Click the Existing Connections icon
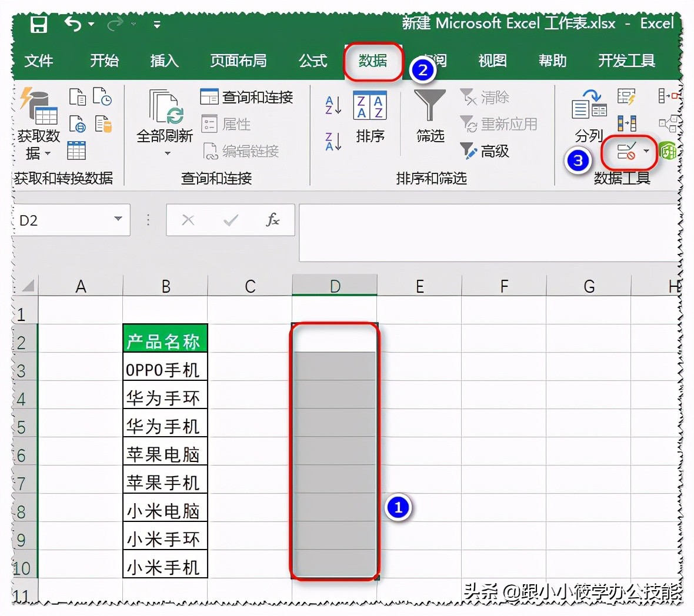694x616 pixels. pyautogui.click(x=103, y=124)
